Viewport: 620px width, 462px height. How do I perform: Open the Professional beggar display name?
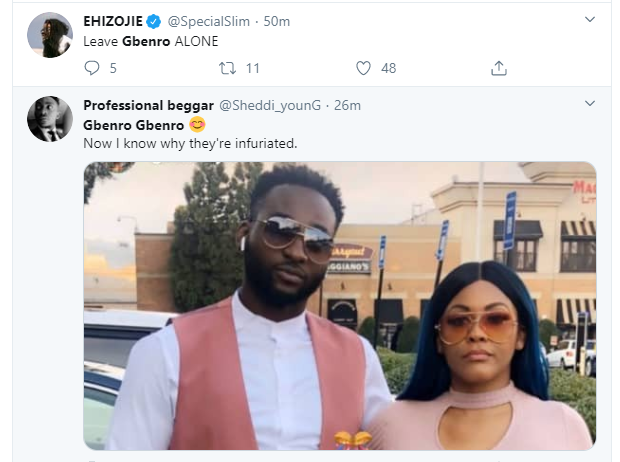(x=148, y=106)
